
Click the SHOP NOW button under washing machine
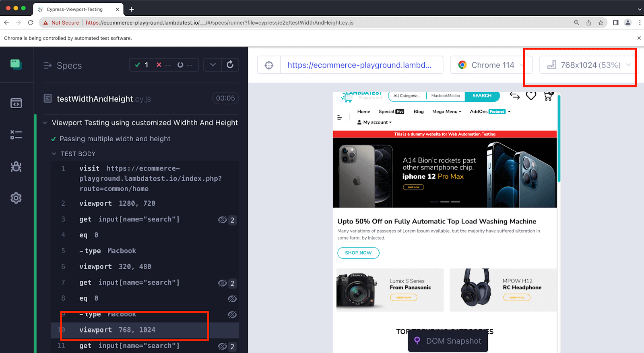(x=358, y=253)
